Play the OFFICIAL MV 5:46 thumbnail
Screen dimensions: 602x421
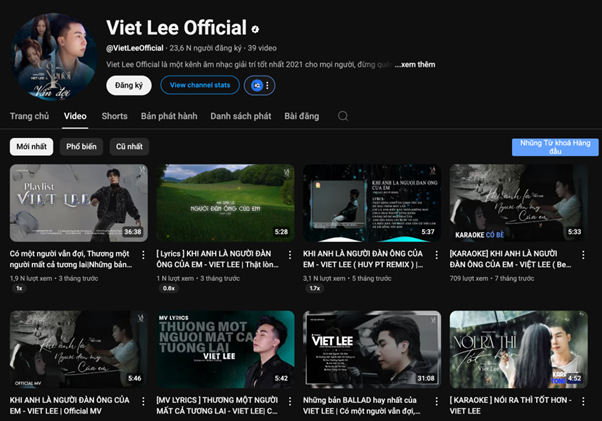(x=79, y=350)
